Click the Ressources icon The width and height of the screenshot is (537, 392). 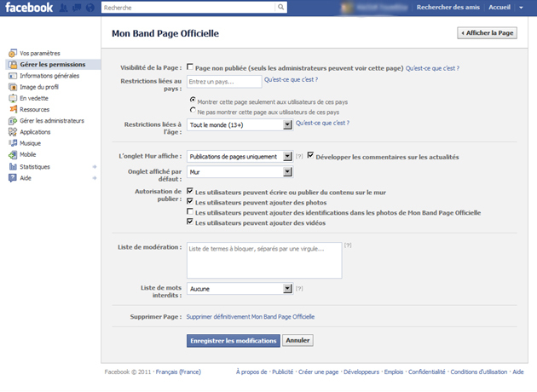coord(13,109)
